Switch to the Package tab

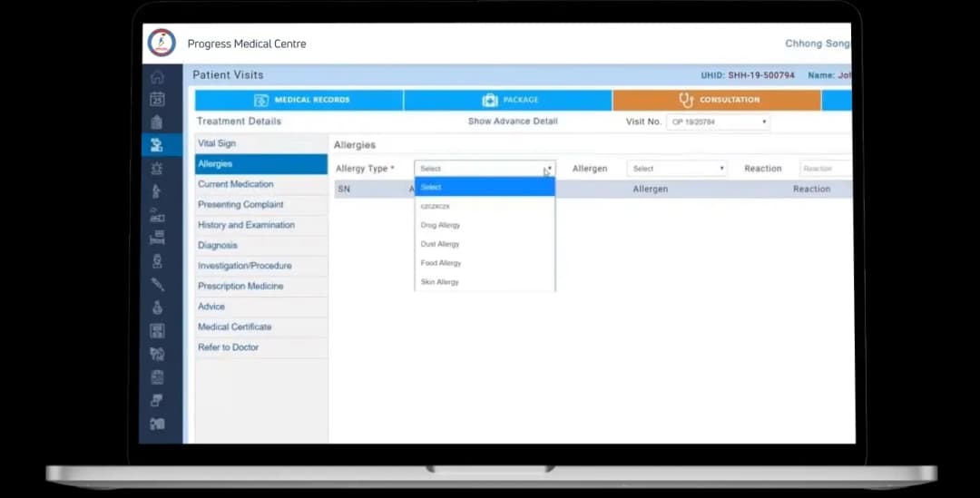click(508, 100)
